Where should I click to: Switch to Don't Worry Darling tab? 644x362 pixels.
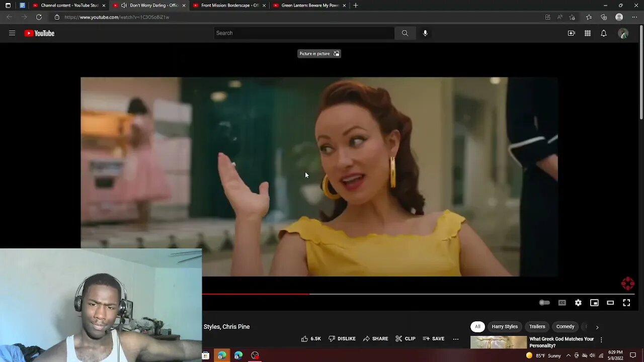point(149,6)
